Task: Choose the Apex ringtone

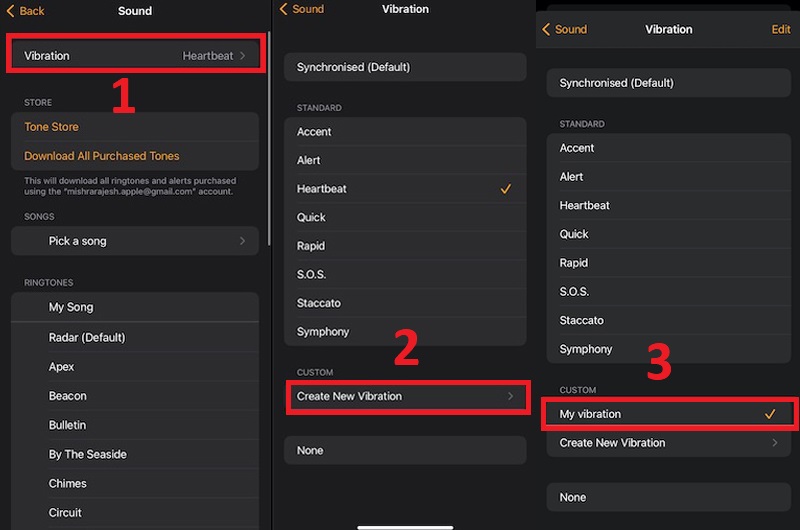Action: pos(62,367)
